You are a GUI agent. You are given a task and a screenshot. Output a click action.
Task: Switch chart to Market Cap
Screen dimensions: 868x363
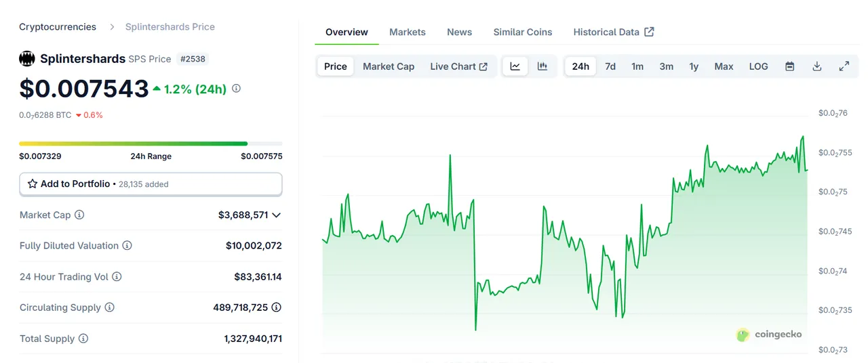pos(389,66)
